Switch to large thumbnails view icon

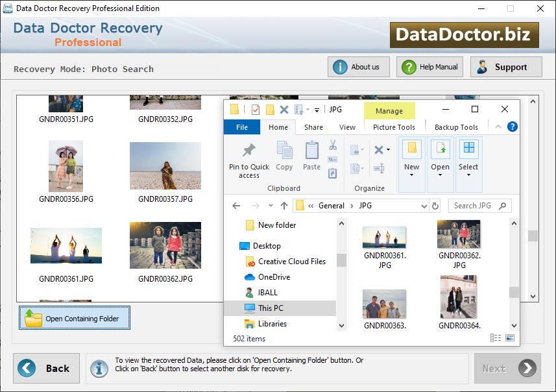pyautogui.click(x=510, y=338)
